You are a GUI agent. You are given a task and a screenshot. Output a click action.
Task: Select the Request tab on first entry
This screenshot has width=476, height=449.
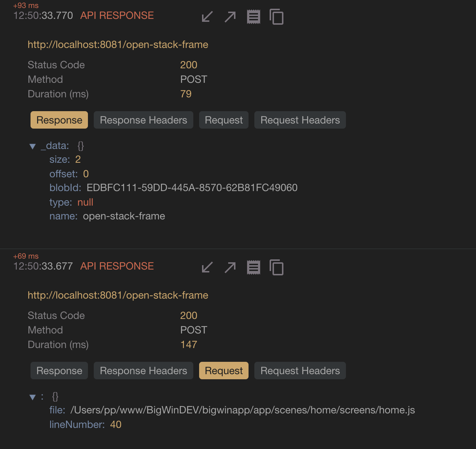pyautogui.click(x=223, y=120)
